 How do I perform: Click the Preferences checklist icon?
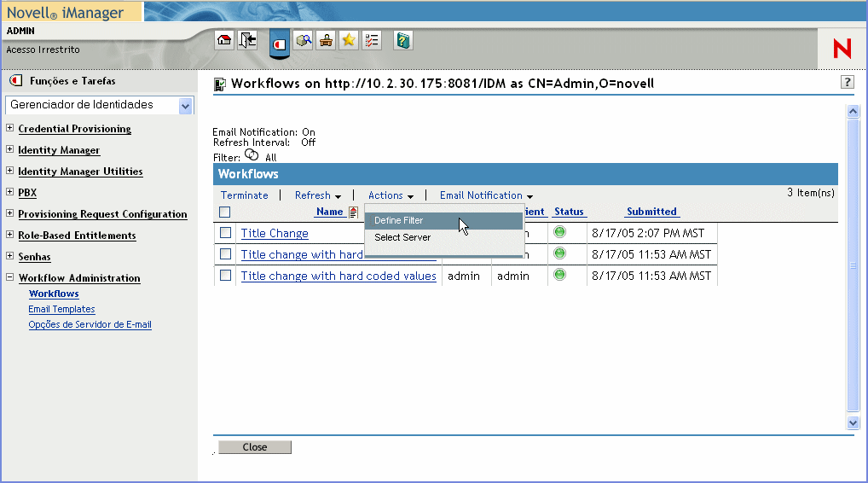pos(372,40)
